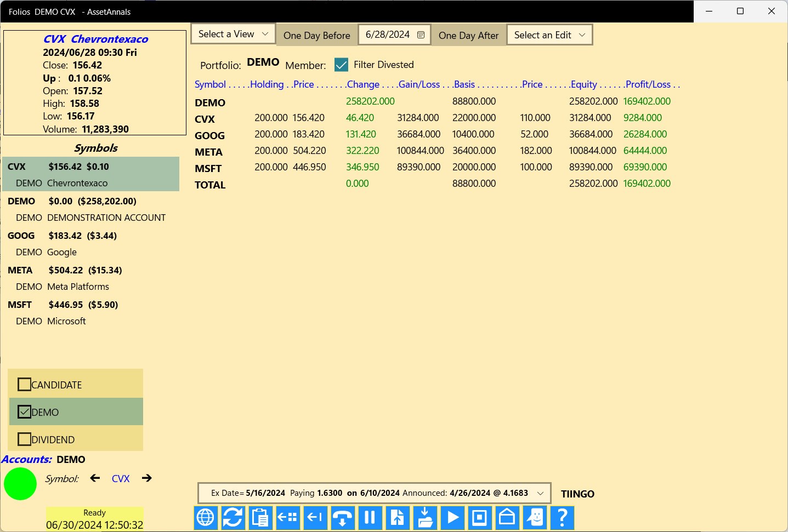Viewport: 788px width, 532px height.
Task: Click GOOG profit value 26284.000
Action: (x=645, y=134)
